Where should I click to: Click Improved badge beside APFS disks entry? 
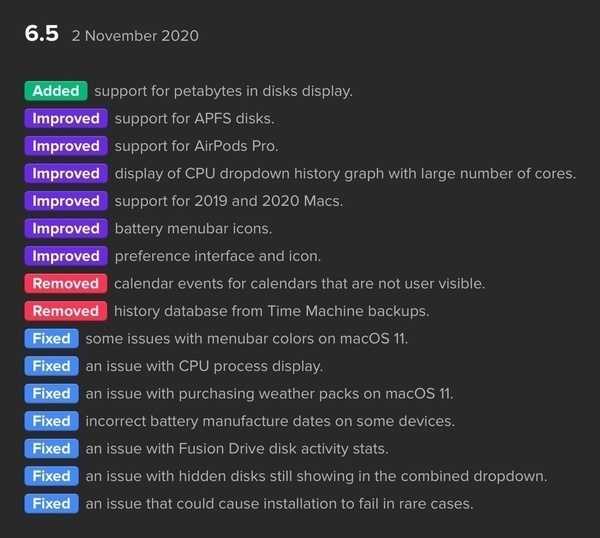pyautogui.click(x=66, y=118)
